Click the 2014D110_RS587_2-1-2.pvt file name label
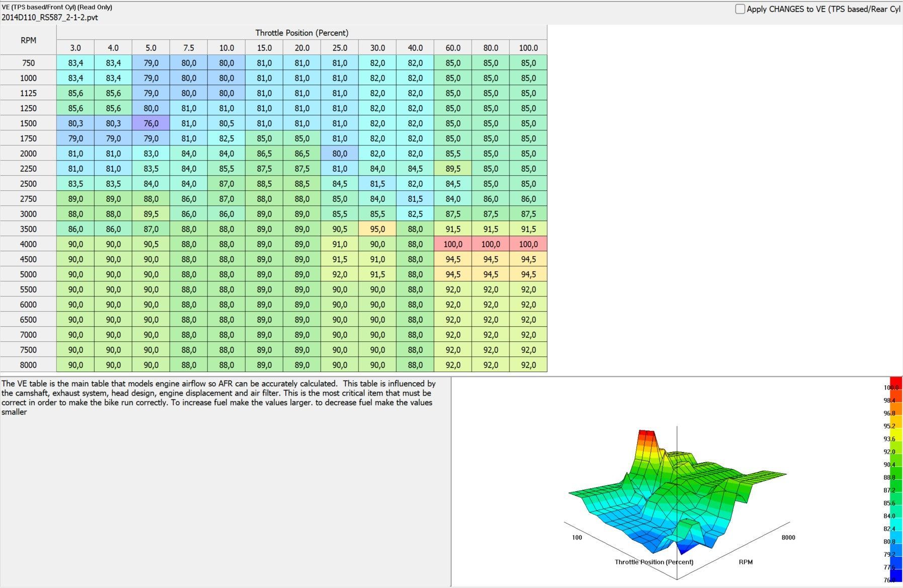 (x=50, y=18)
